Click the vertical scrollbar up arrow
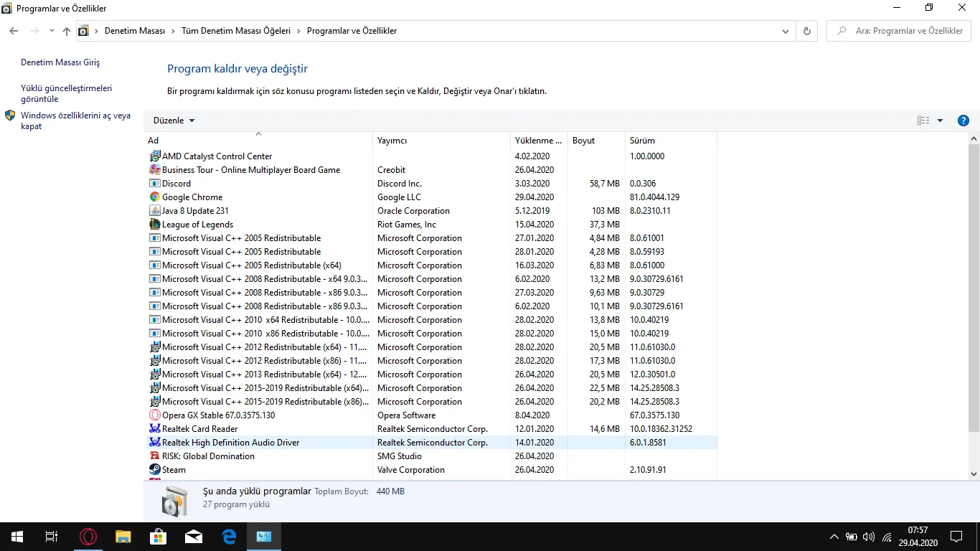Viewport: 980px width, 551px height. tap(974, 138)
